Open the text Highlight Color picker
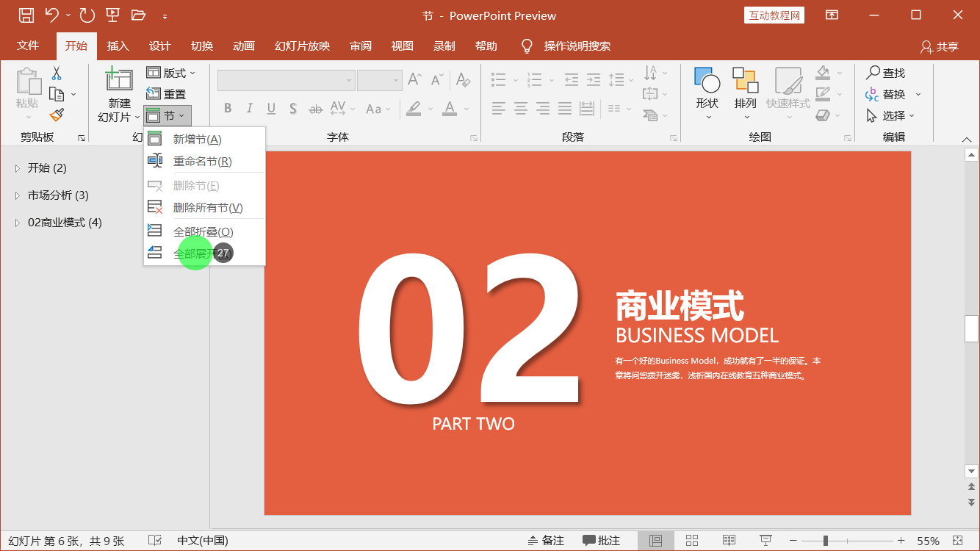Image resolution: width=980 pixels, height=551 pixels. coord(414,109)
